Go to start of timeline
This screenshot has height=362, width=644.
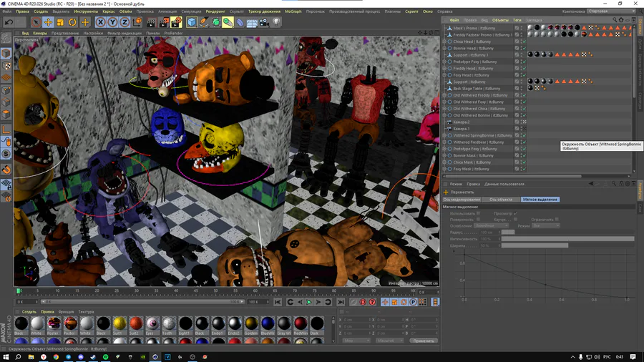(x=278, y=302)
